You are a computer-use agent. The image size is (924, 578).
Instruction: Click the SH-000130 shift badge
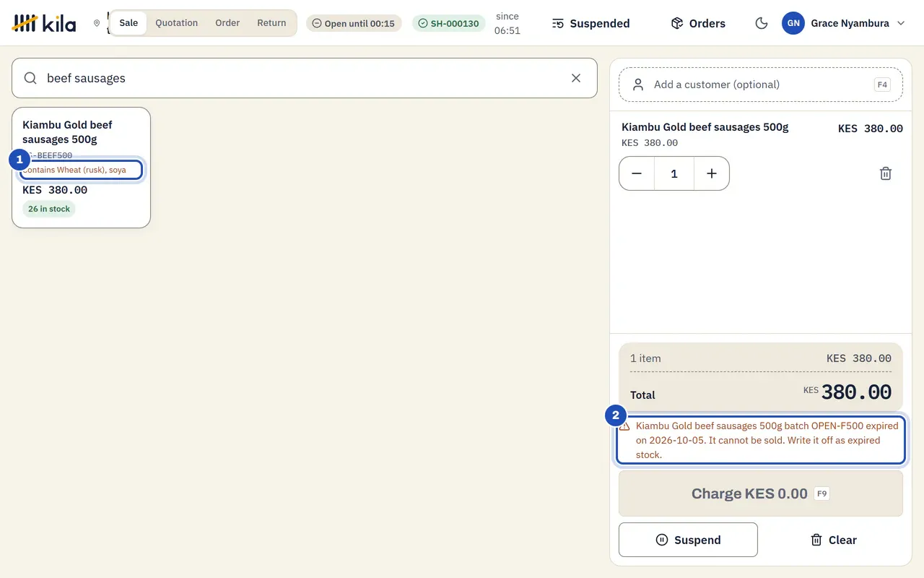click(449, 23)
